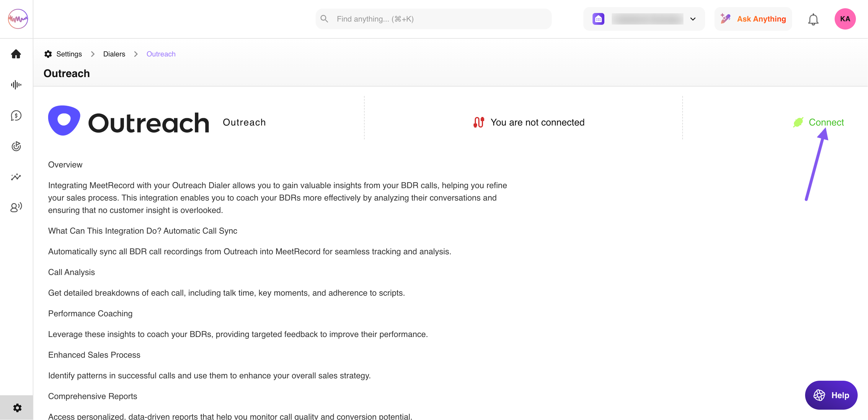Click the red not-connected status icon
Screen dimensions: 868x420
[479, 122]
